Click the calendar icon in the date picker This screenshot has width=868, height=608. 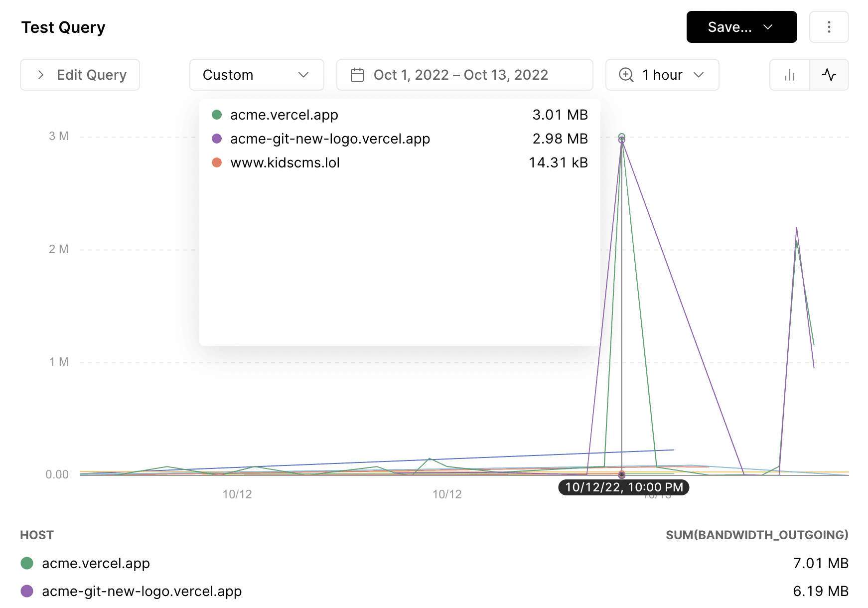[357, 74]
